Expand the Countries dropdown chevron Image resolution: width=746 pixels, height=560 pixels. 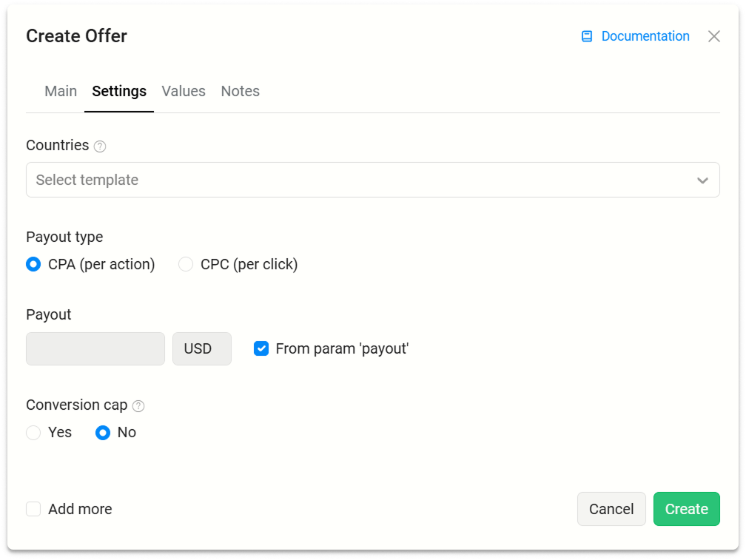coord(702,181)
